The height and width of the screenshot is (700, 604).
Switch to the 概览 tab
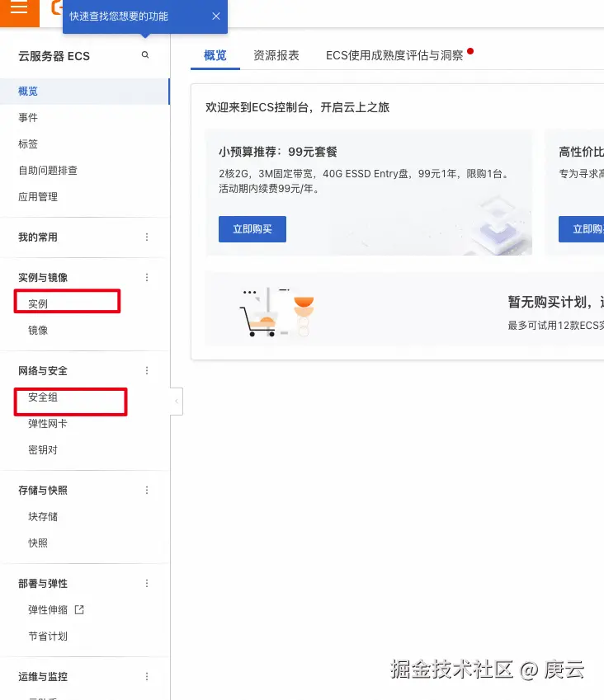click(215, 55)
